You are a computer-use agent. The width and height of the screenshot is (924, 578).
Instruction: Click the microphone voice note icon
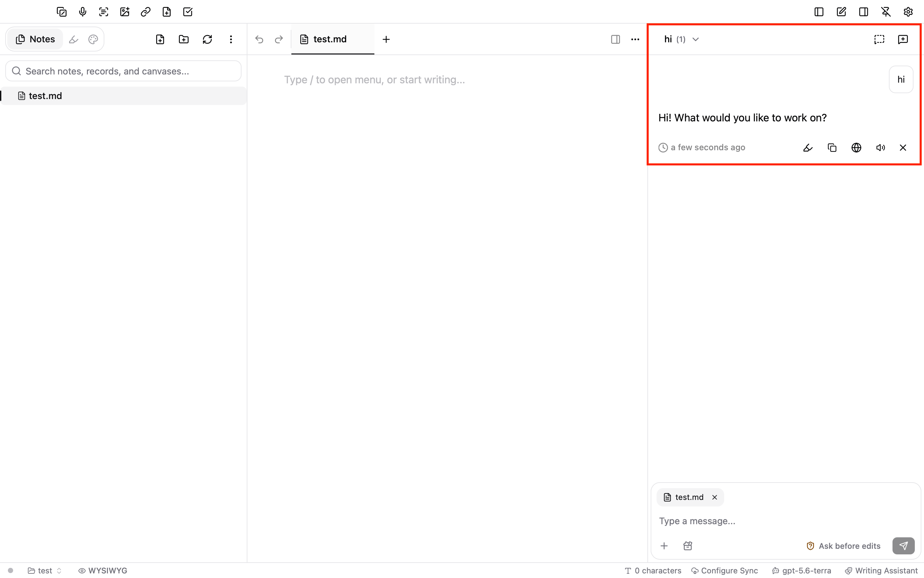pos(83,12)
